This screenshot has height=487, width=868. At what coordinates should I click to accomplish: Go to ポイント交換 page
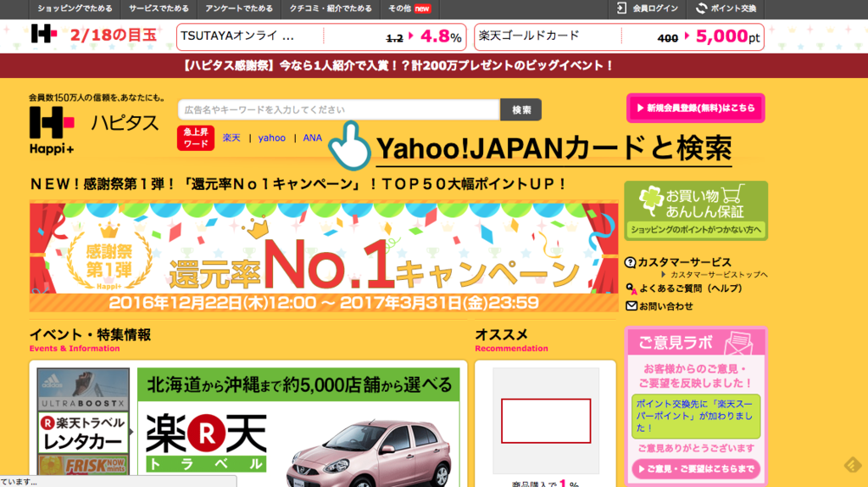[733, 8]
